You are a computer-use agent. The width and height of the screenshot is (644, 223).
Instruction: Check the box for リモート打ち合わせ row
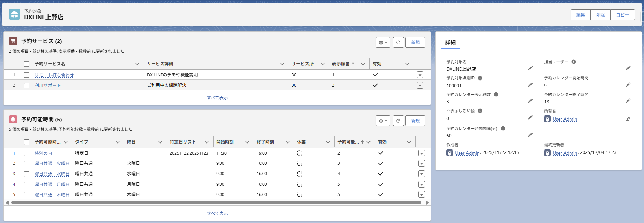pos(27,75)
